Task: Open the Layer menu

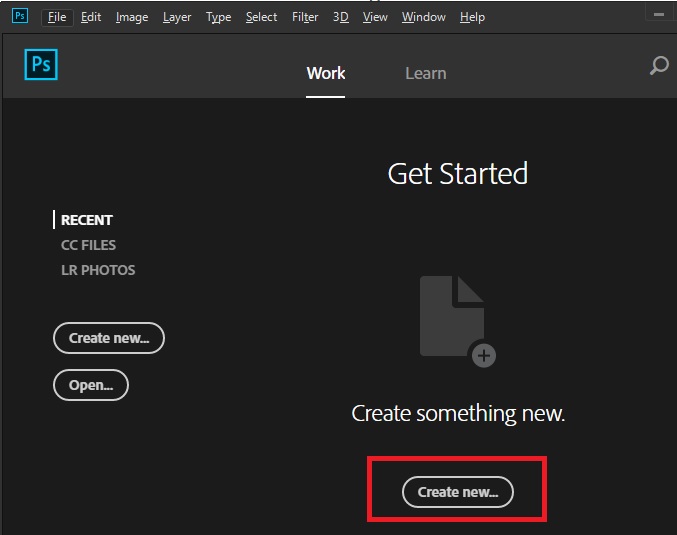Action: click(x=177, y=17)
